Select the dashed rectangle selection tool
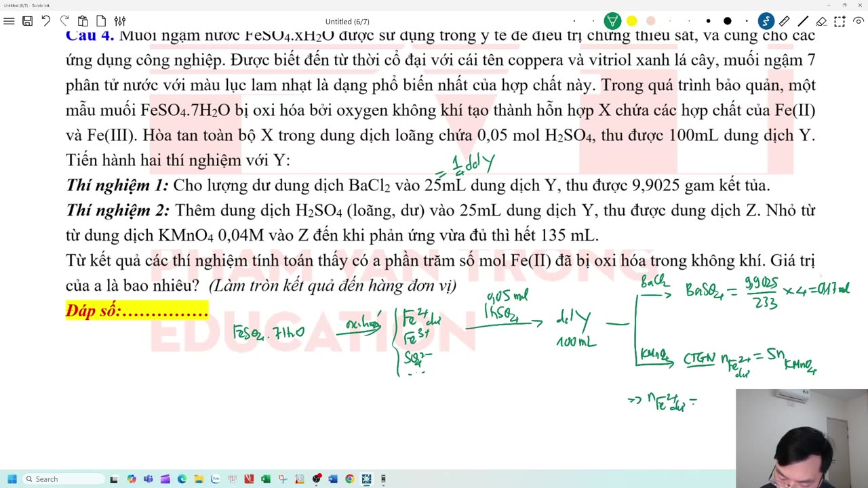Image resolution: width=868 pixels, height=488 pixels. pyautogui.click(x=840, y=21)
